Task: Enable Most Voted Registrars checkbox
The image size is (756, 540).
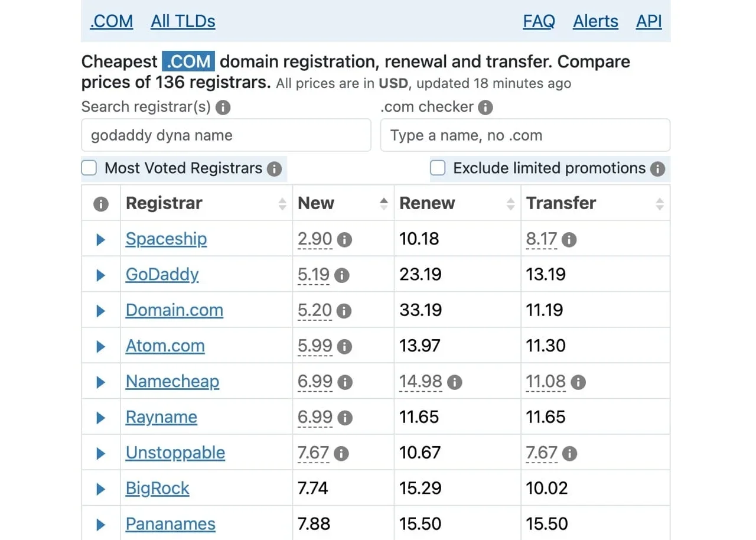Action: click(x=89, y=168)
